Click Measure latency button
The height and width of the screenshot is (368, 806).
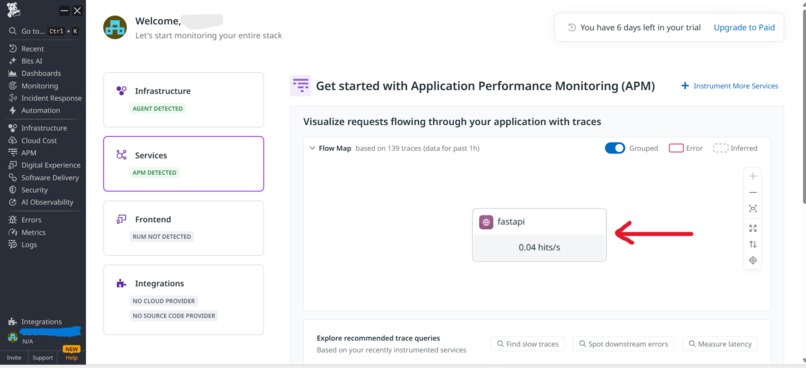[720, 344]
